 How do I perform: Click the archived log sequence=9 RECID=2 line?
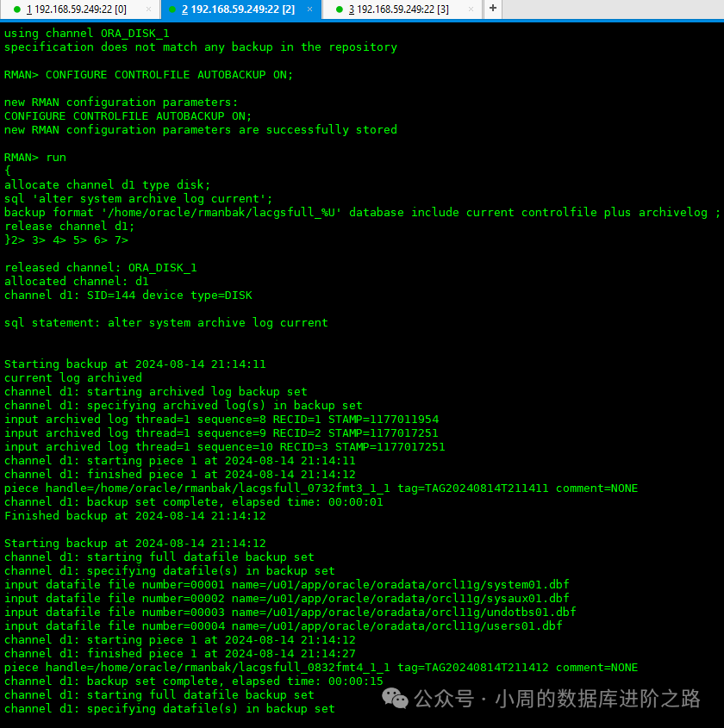[x=222, y=433]
